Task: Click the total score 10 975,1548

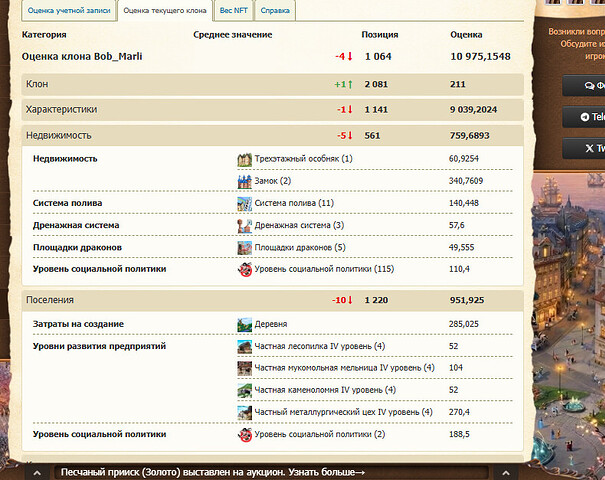Action: 480,57
